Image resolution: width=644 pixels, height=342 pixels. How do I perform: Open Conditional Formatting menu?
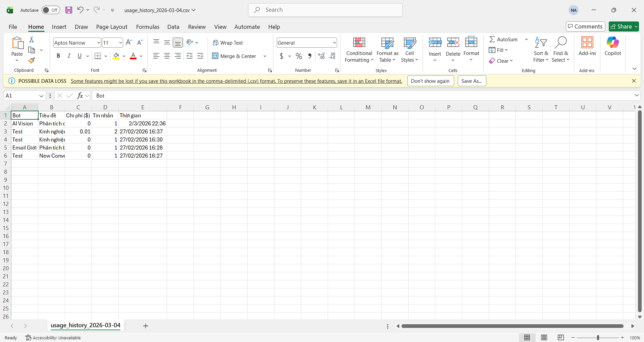tap(359, 50)
